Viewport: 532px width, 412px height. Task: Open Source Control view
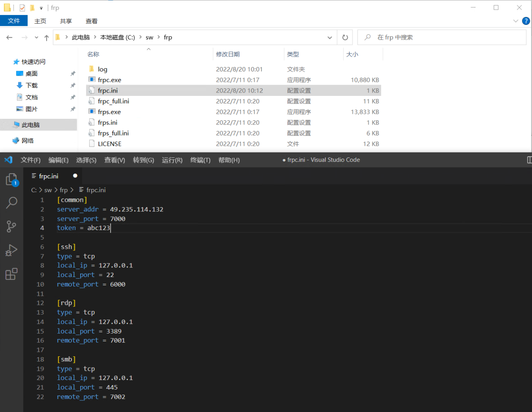[x=11, y=226]
